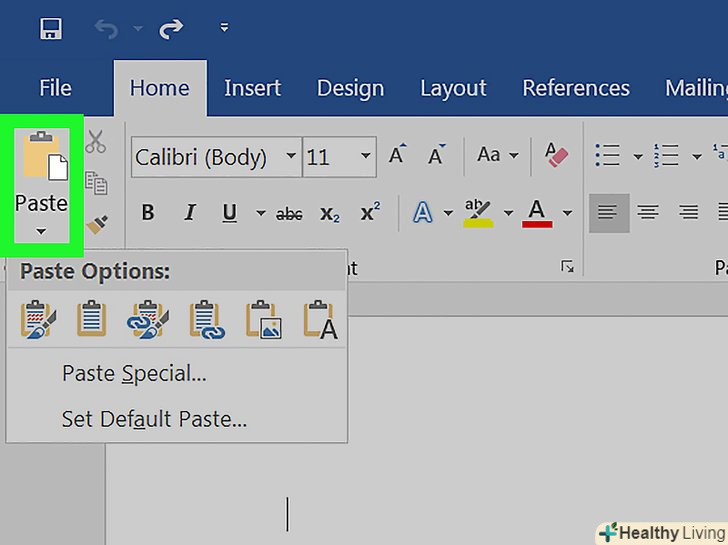Toggle Bold formatting
Image resolution: width=728 pixels, height=545 pixels.
pyautogui.click(x=148, y=213)
